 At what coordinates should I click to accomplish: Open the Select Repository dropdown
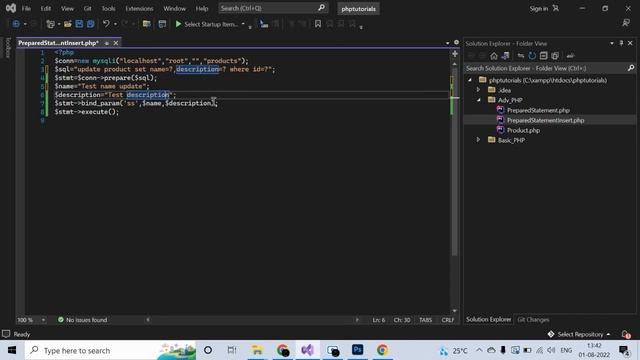point(579,334)
